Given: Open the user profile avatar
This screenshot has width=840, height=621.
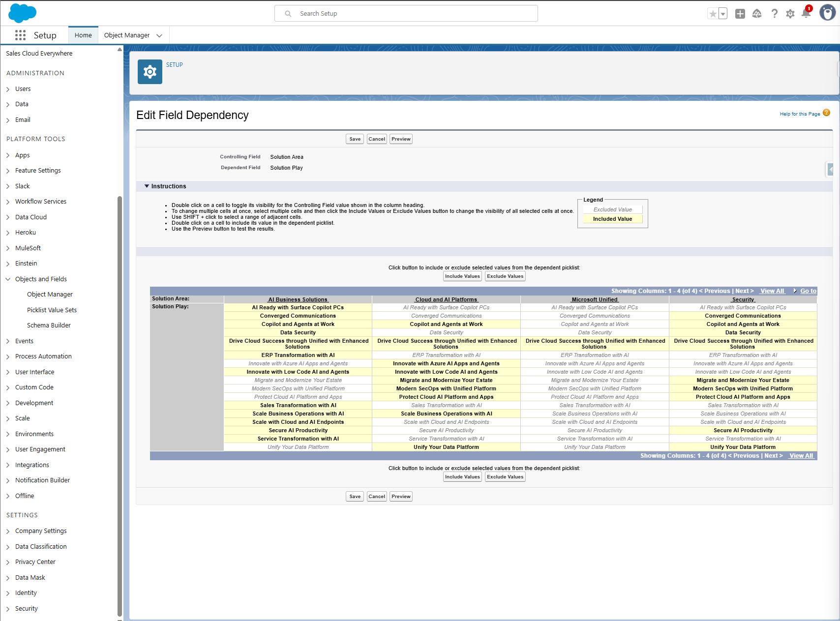Looking at the screenshot, I should coord(828,13).
